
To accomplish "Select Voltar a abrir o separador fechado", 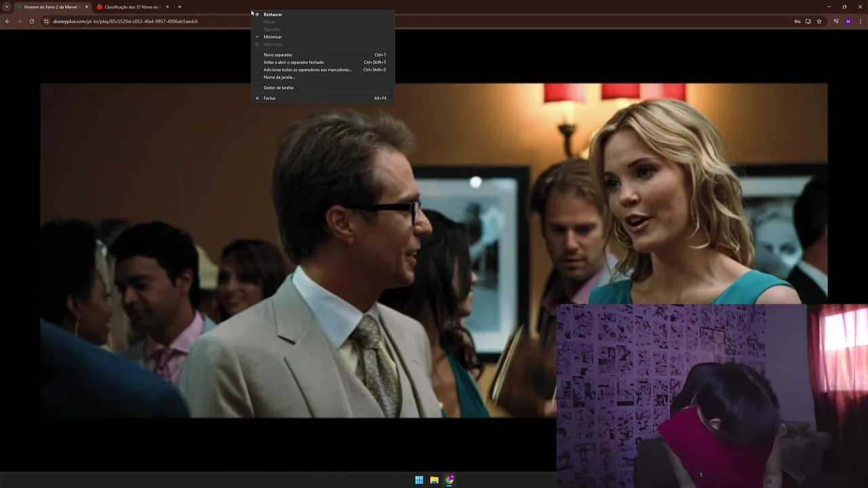I will click(322, 62).
